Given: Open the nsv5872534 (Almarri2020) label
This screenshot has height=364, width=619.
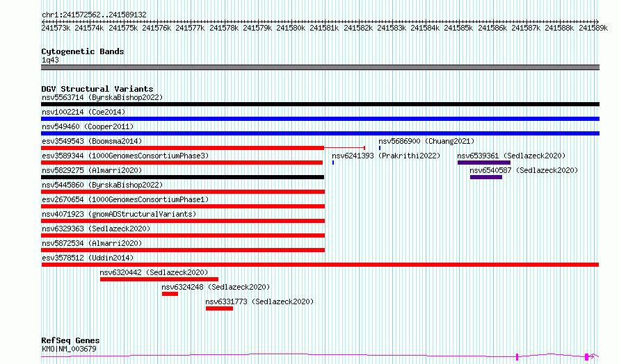Looking at the screenshot, I should point(92,243).
